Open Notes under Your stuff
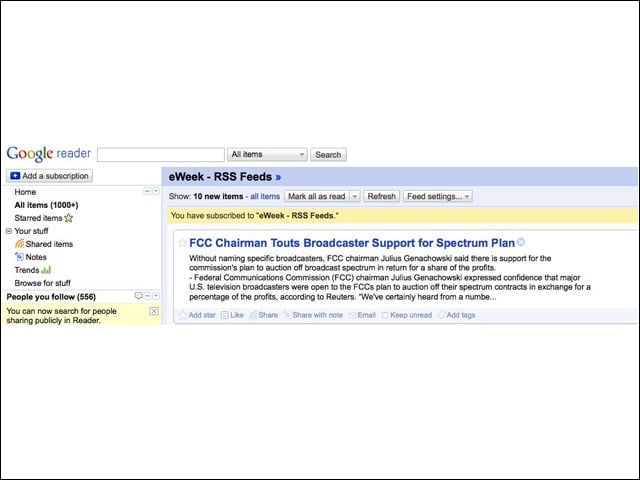Image resolution: width=640 pixels, height=480 pixels. (x=36, y=257)
